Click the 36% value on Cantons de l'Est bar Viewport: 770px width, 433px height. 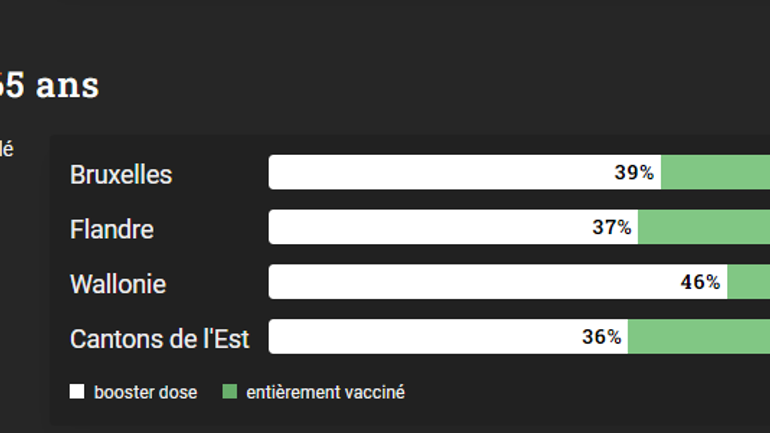click(602, 338)
